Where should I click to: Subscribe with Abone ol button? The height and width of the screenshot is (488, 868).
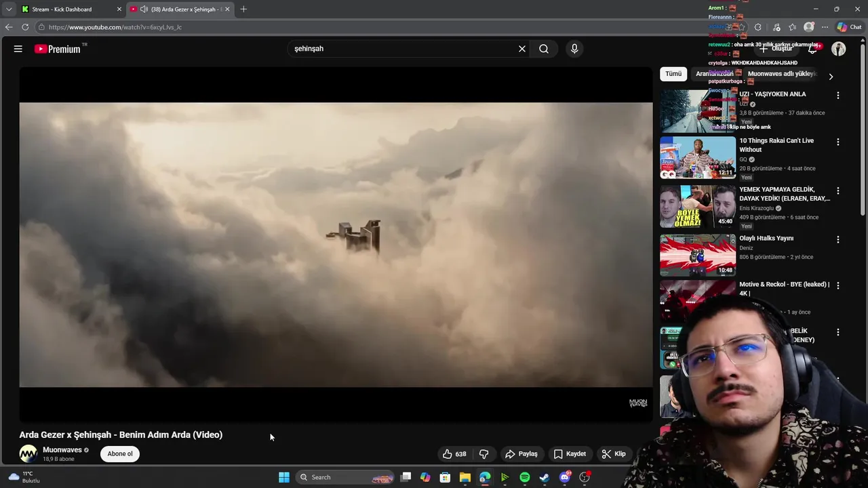(120, 454)
